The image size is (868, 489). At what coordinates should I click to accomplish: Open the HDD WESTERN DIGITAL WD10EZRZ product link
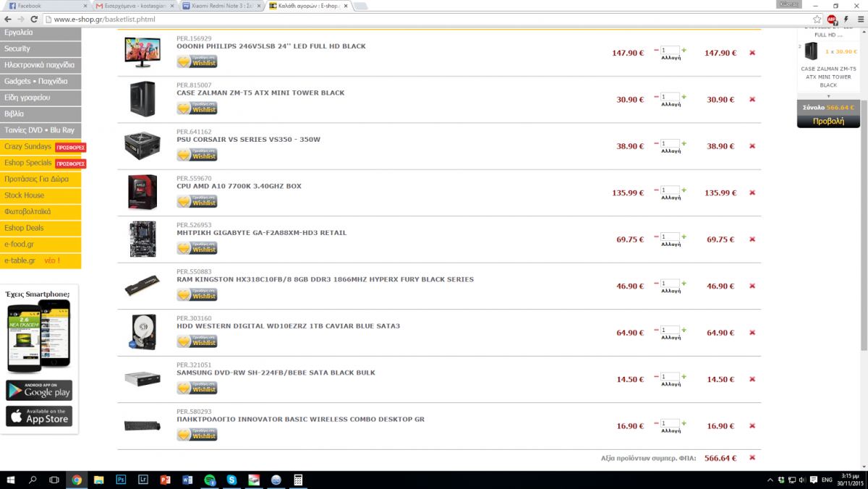coord(288,326)
